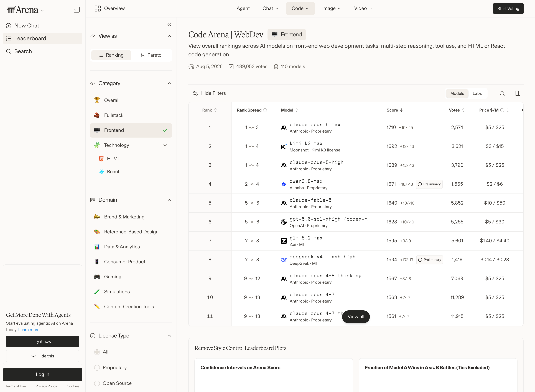Expand the Technology chevron
Viewport: 535px width, 392px height.
point(165,145)
